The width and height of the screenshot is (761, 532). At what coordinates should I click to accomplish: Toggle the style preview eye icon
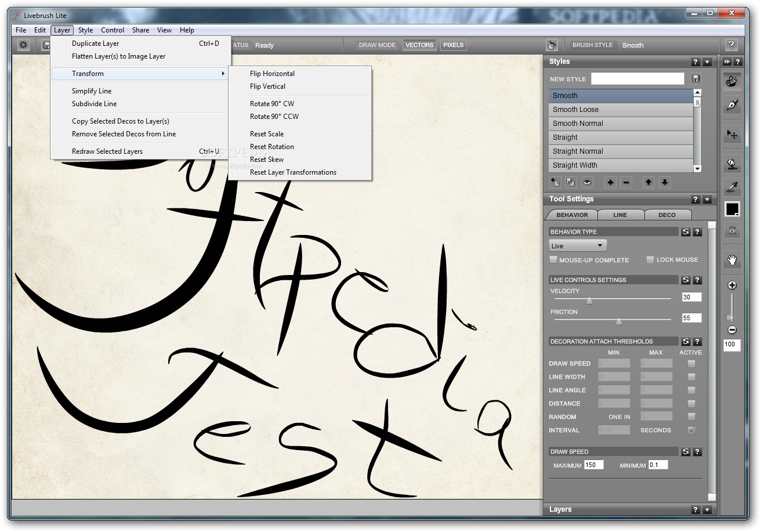pyautogui.click(x=588, y=182)
